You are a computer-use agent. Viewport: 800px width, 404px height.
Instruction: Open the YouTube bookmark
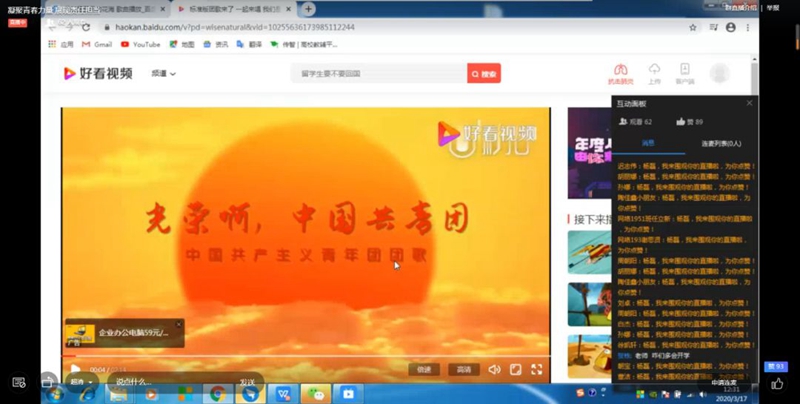click(140, 45)
